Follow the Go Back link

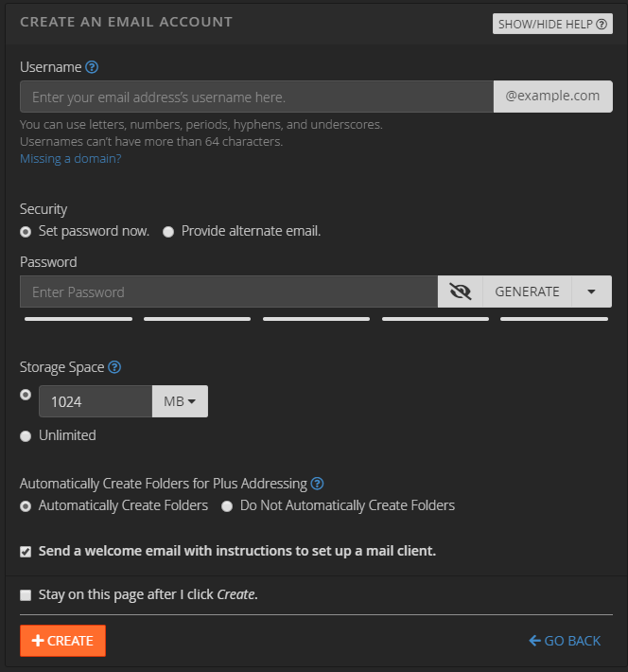point(565,641)
